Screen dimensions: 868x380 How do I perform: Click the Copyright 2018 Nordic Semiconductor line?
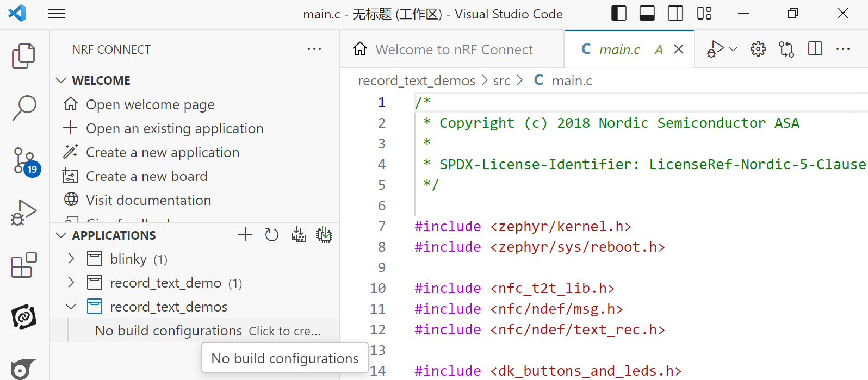click(x=611, y=123)
